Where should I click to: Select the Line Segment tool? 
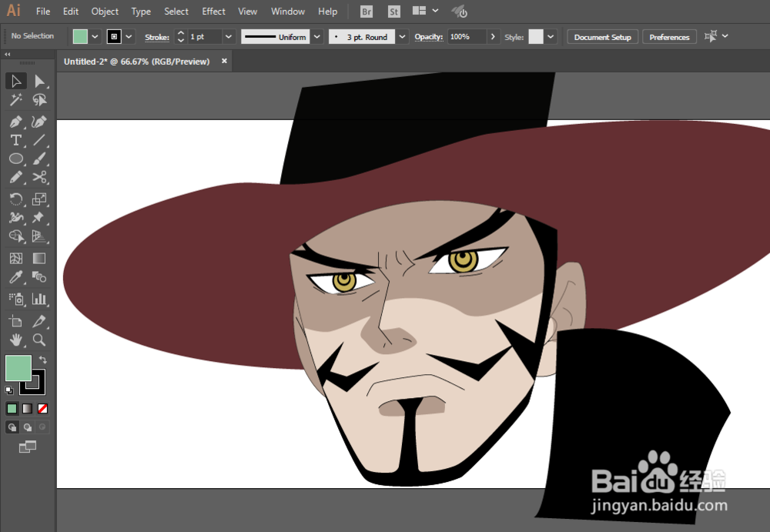coord(39,140)
